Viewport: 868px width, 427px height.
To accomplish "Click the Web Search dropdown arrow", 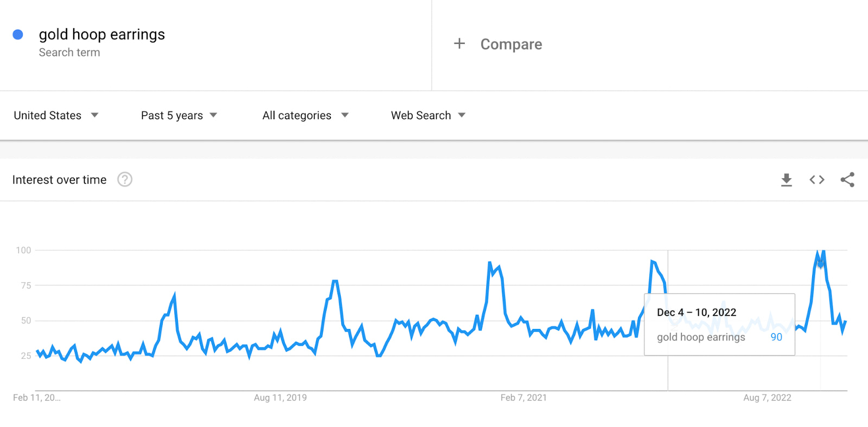I will (462, 115).
